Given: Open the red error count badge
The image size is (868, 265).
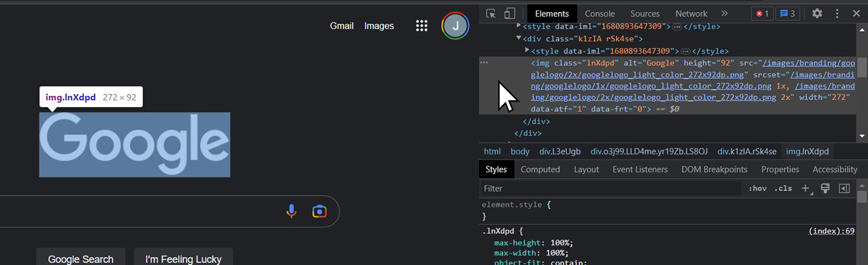Looking at the screenshot, I should (x=762, y=14).
